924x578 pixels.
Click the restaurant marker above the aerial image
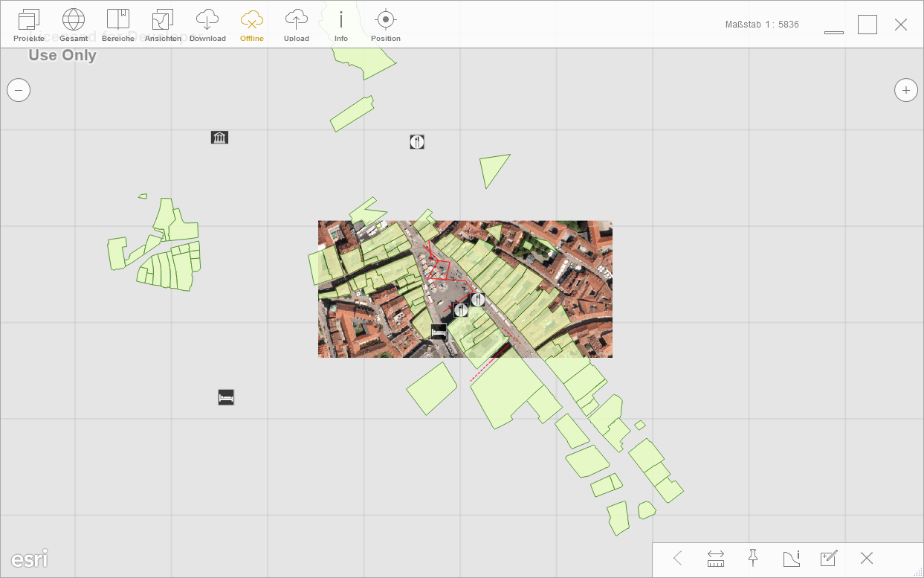tap(417, 142)
